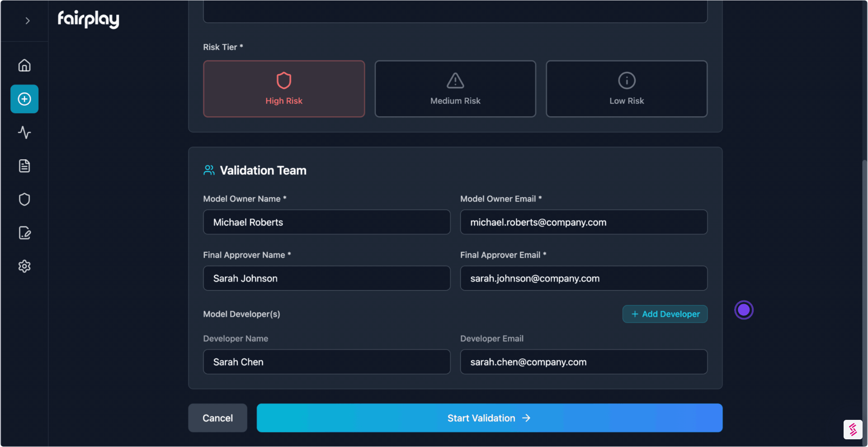Open the document reports icon

(24, 166)
